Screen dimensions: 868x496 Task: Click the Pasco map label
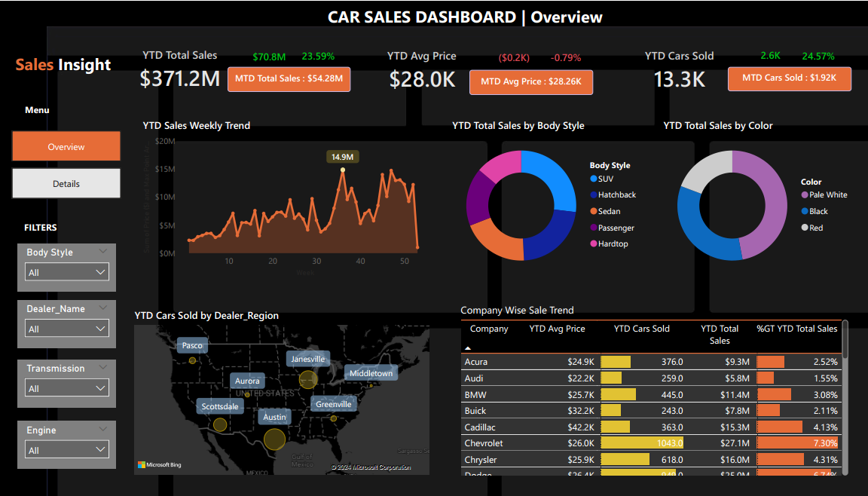coord(192,345)
